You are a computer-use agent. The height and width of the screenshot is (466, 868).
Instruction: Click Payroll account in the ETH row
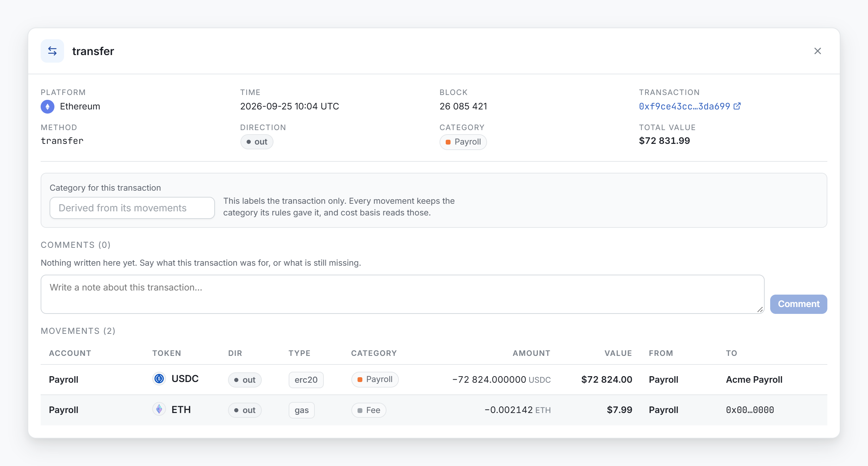coord(63,410)
